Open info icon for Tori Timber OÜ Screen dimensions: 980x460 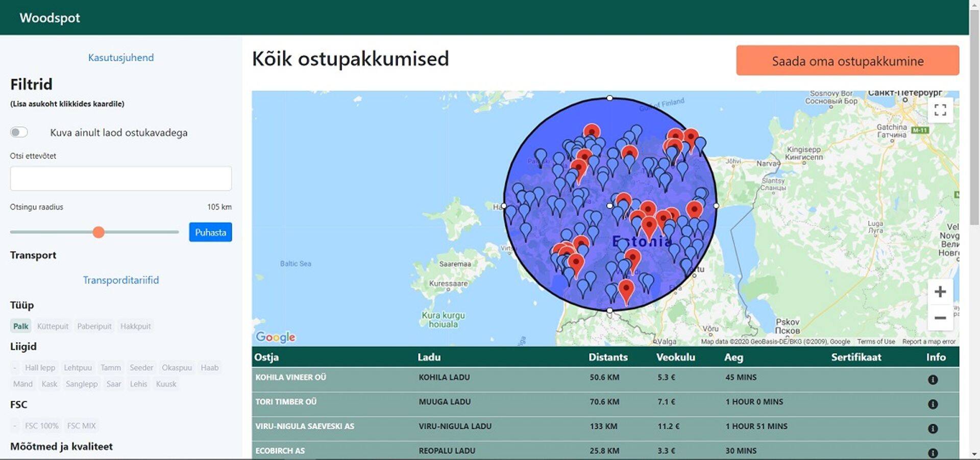click(x=932, y=404)
